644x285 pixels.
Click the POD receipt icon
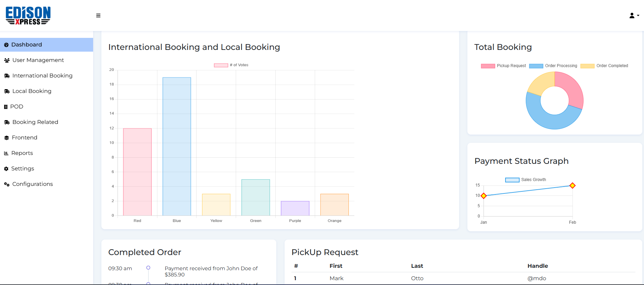click(5, 107)
